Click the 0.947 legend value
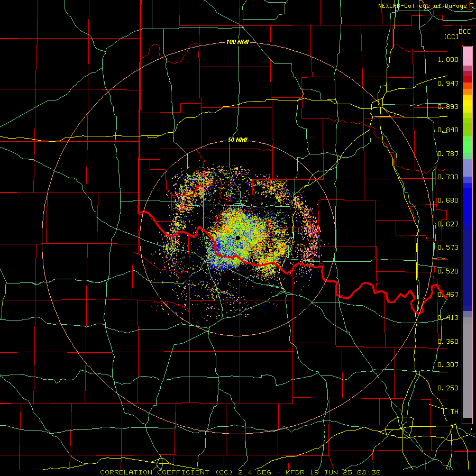Viewport: 476px width, 476px height. (448, 83)
